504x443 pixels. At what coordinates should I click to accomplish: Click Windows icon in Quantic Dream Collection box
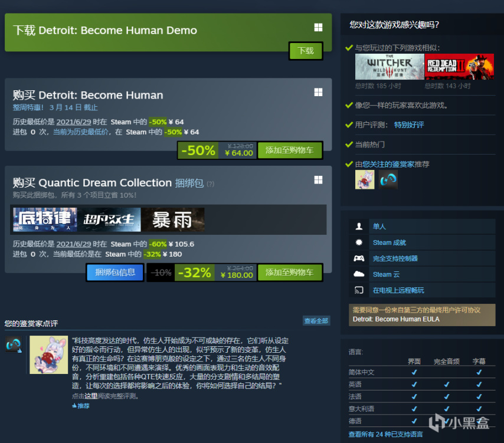[x=318, y=179]
